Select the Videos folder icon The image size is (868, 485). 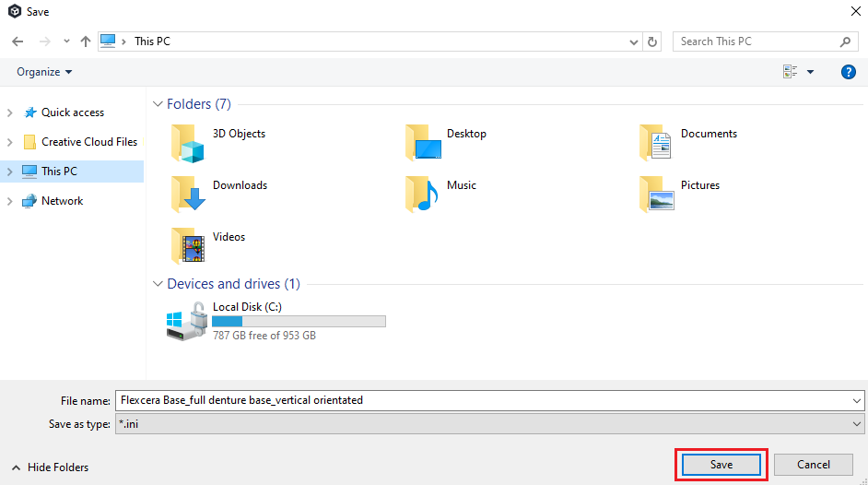(188, 245)
